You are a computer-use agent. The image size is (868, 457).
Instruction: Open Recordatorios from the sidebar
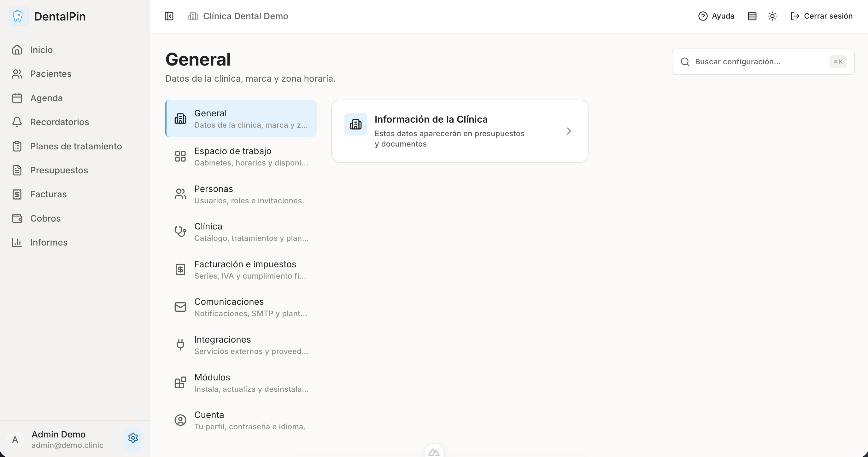tap(75, 122)
